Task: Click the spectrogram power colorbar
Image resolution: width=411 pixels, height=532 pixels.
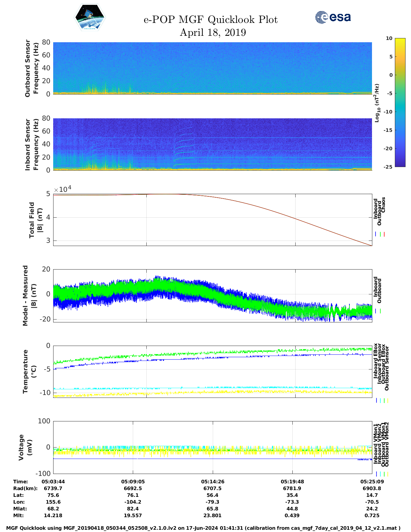Action: point(400,102)
